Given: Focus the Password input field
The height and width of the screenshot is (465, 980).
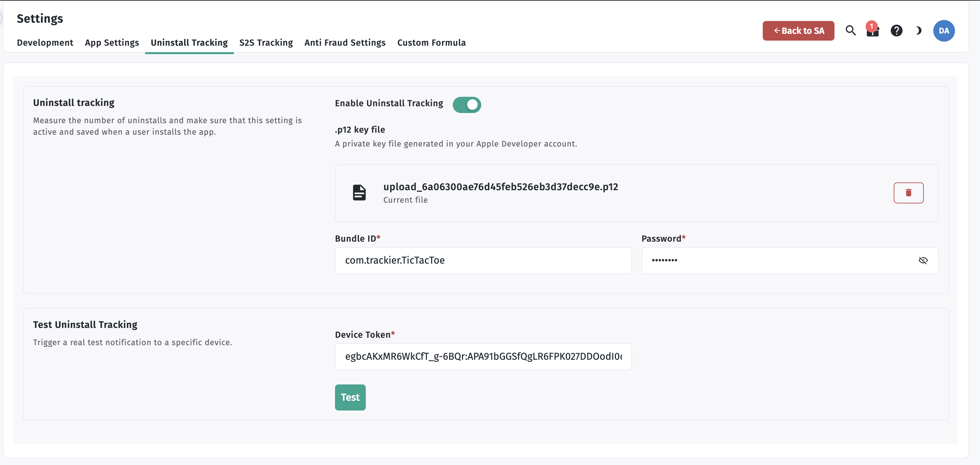Looking at the screenshot, I should (790, 260).
